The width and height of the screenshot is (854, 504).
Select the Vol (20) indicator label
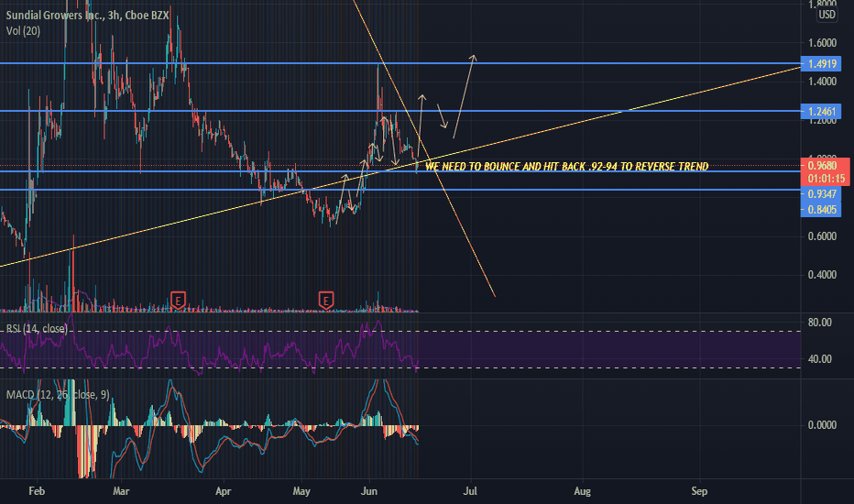click(23, 31)
